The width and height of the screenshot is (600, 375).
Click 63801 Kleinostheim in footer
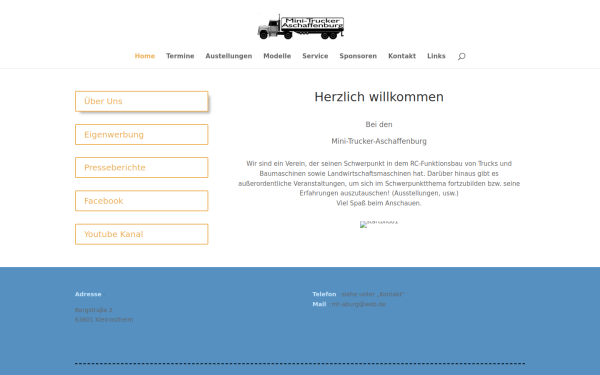click(104, 320)
